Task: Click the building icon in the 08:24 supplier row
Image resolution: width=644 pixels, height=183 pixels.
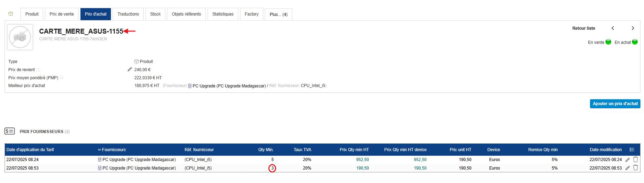Action: (x=100, y=160)
